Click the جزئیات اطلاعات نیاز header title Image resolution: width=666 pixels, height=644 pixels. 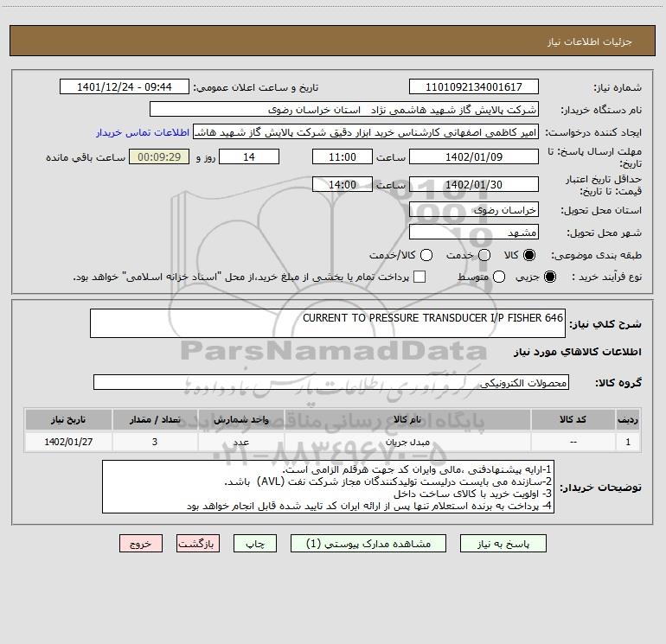589,41
